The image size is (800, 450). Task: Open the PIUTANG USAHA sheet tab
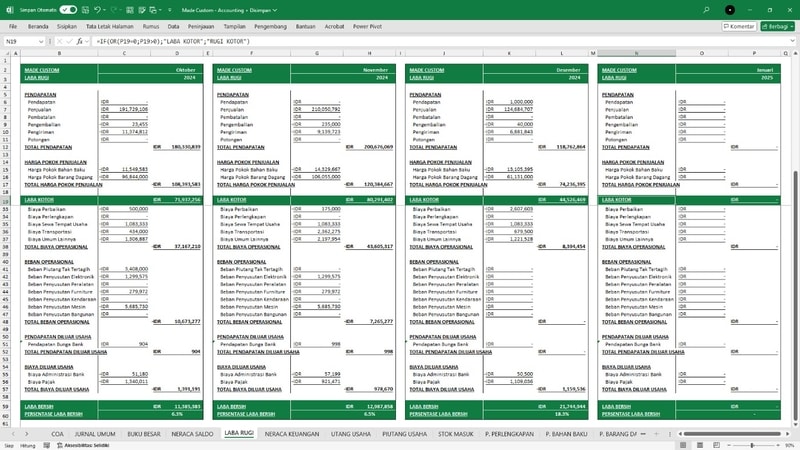(x=404, y=434)
